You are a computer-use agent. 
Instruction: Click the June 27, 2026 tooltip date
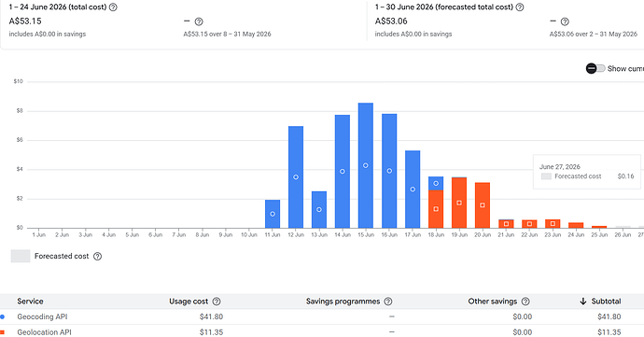point(559,166)
